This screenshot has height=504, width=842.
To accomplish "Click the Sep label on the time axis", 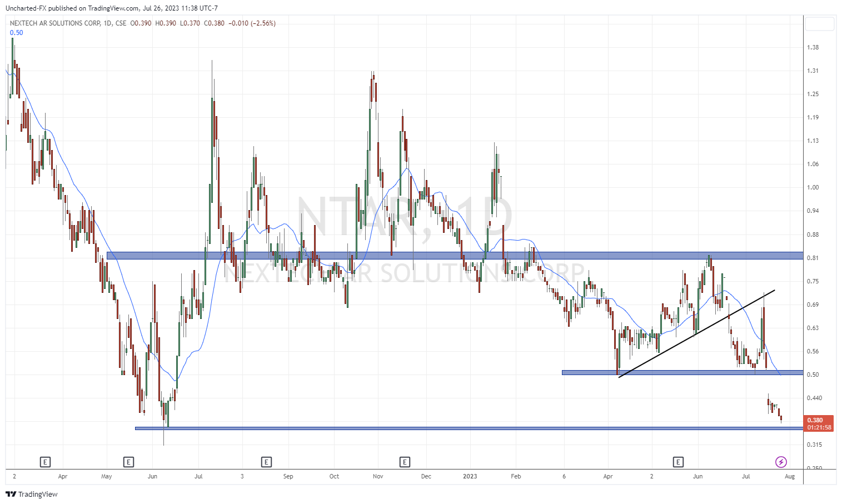I will [x=288, y=476].
